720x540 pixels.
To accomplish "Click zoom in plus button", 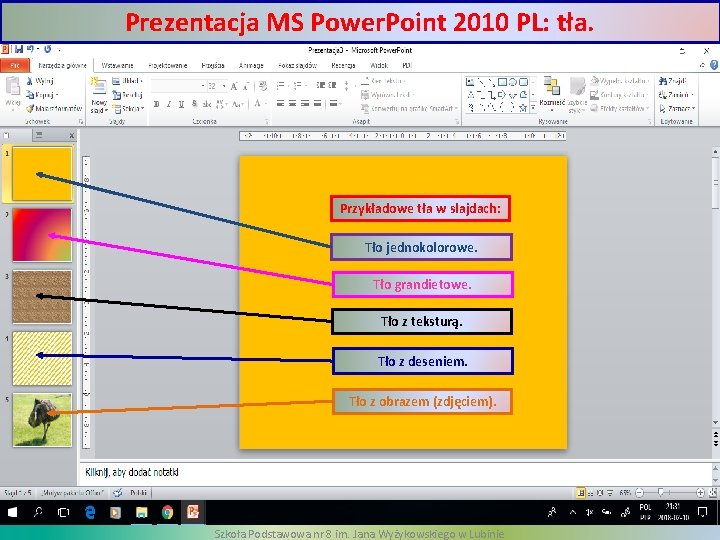I will point(700,493).
